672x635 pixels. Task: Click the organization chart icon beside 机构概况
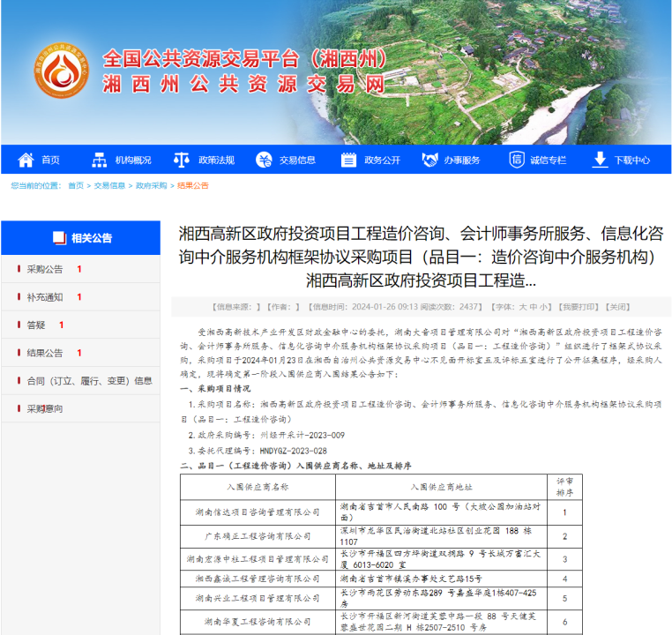click(100, 160)
